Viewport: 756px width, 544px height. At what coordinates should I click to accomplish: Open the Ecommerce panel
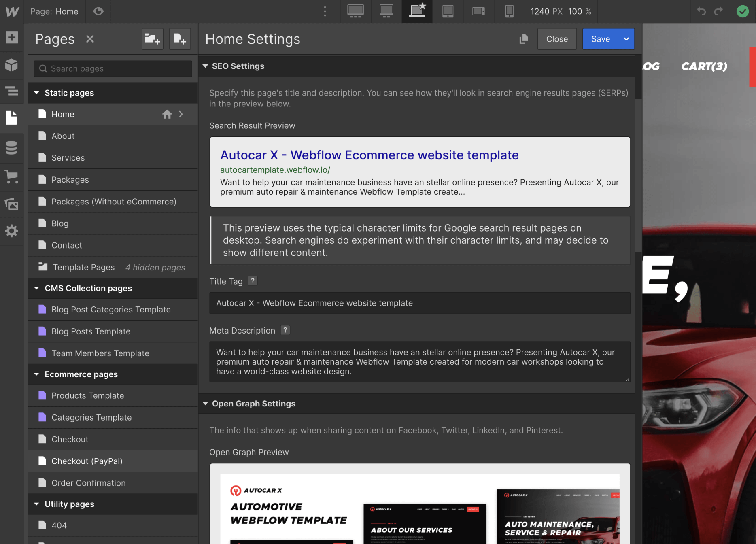point(12,177)
